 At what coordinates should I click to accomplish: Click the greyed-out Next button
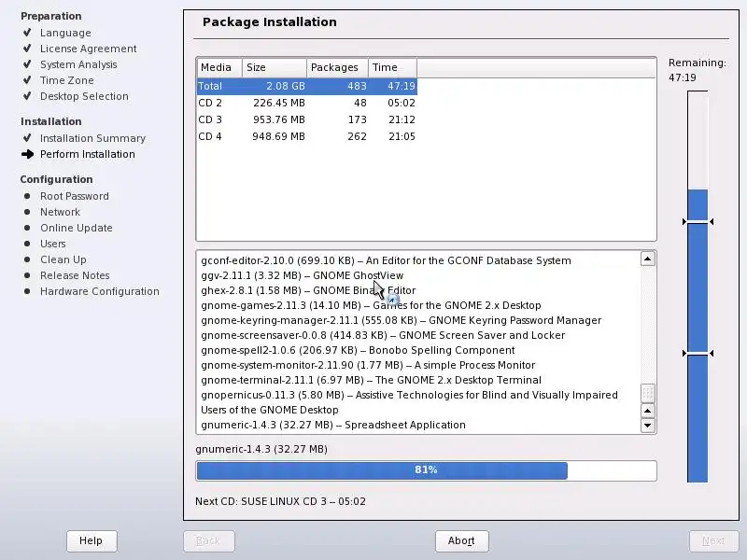click(713, 541)
